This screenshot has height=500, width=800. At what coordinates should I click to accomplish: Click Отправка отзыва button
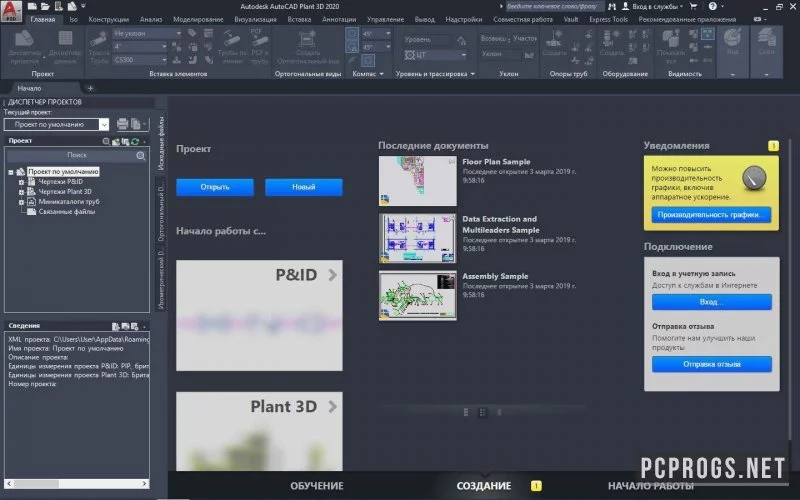coord(711,364)
